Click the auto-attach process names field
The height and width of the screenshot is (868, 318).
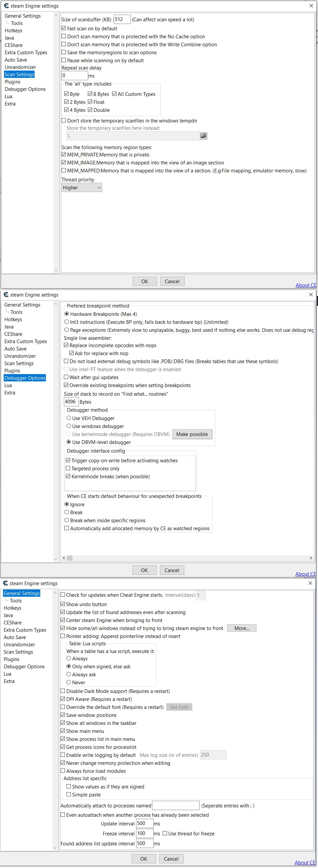click(x=176, y=806)
